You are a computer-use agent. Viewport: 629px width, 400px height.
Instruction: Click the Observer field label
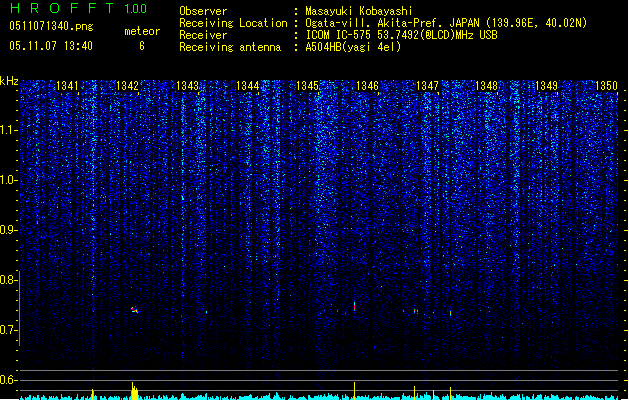pyautogui.click(x=203, y=11)
